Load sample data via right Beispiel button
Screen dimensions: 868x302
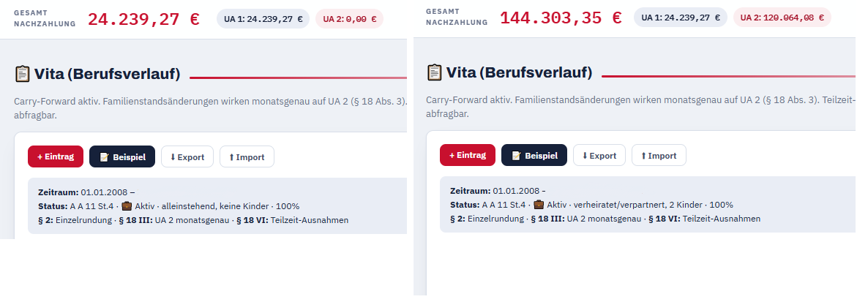pyautogui.click(x=534, y=155)
